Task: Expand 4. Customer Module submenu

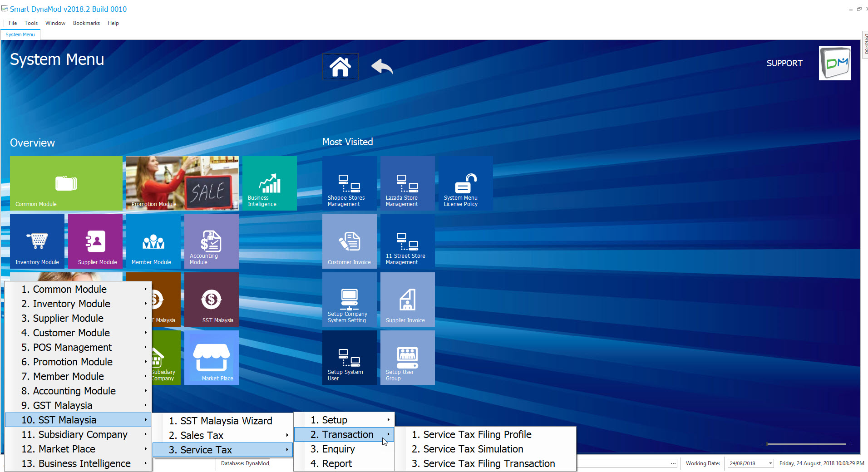Action: tap(78, 333)
